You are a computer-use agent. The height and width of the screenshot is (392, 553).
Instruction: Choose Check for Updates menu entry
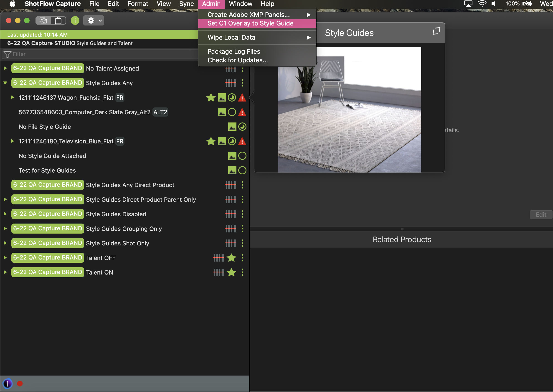(x=237, y=60)
